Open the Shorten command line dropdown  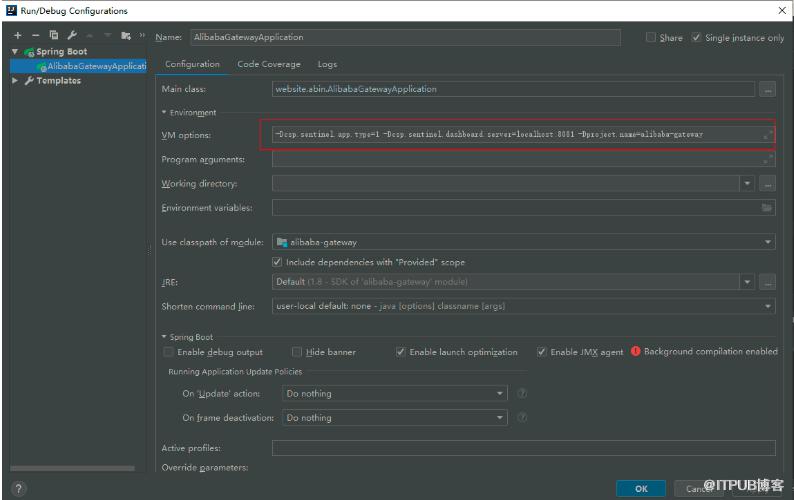[768, 306]
